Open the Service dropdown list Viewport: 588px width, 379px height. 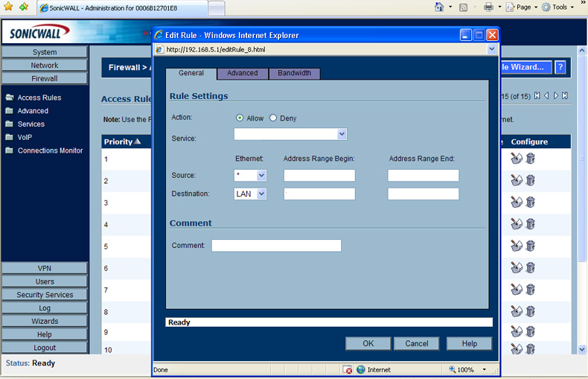342,134
